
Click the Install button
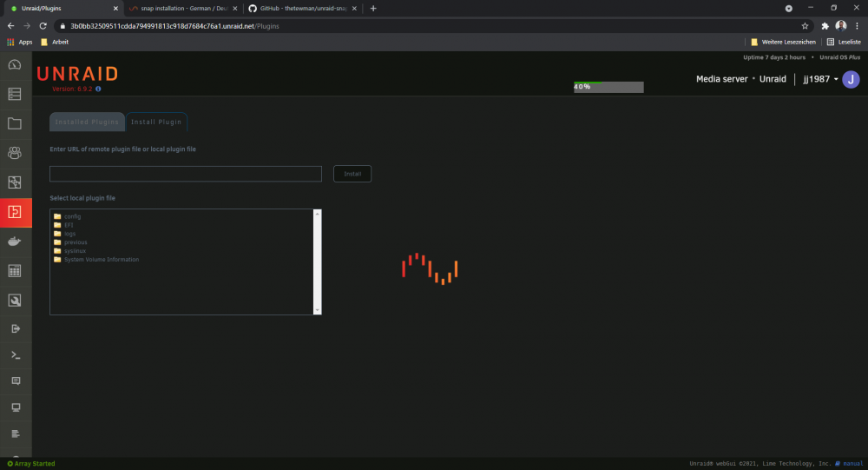coord(352,174)
